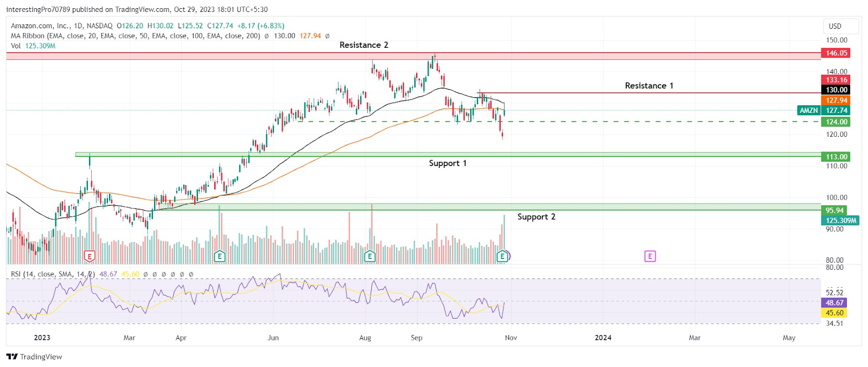Click the purple upcoming earnings E marker

[x=650, y=256]
